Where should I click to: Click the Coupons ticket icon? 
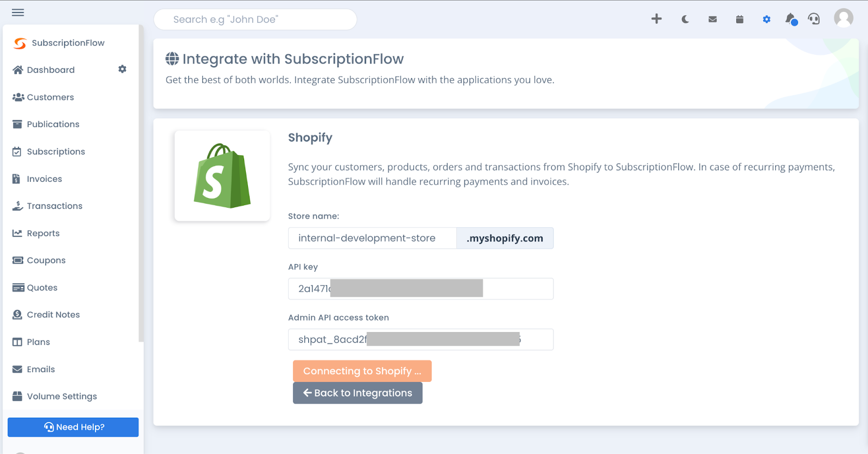pos(17,260)
